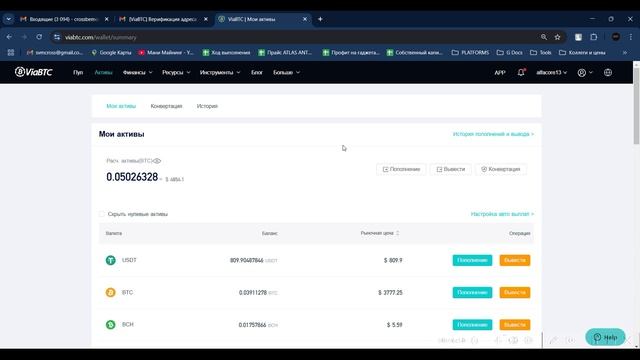Click the Конвертация button beside total balance
The width and height of the screenshot is (640, 360).
(x=500, y=169)
